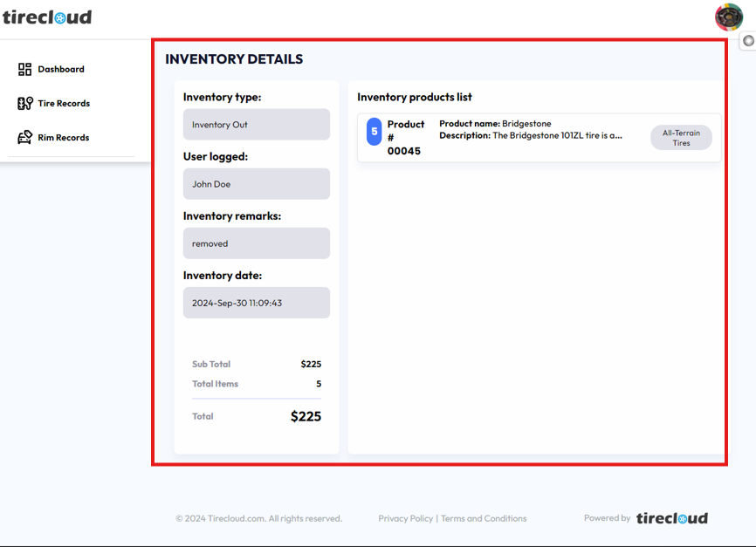Click the Tire Records icon
The width and height of the screenshot is (756, 547).
(24, 103)
